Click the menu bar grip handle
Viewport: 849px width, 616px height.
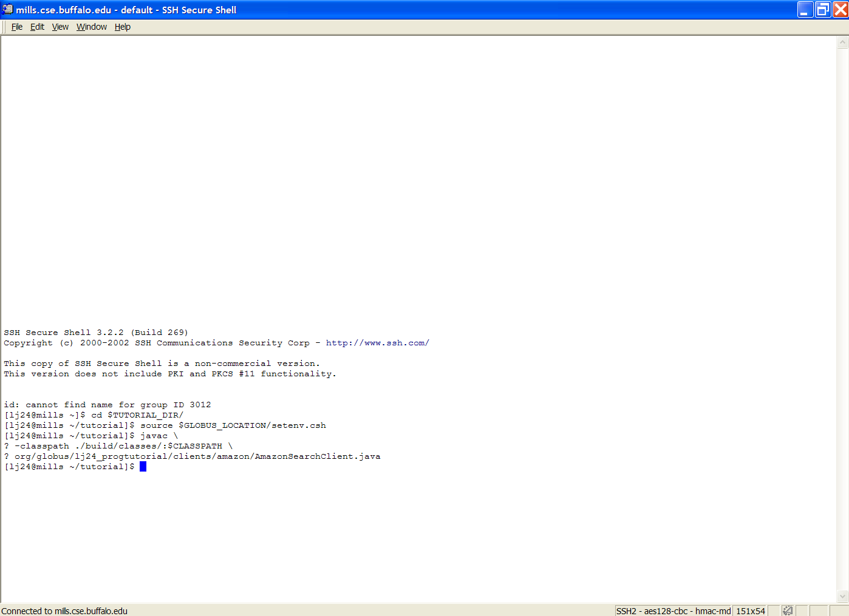pos(5,27)
